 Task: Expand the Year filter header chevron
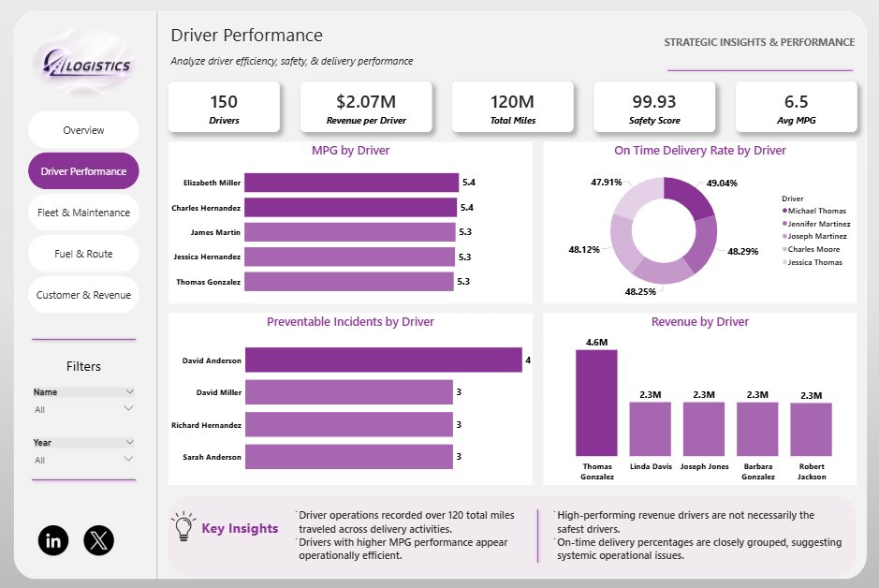pyautogui.click(x=129, y=442)
